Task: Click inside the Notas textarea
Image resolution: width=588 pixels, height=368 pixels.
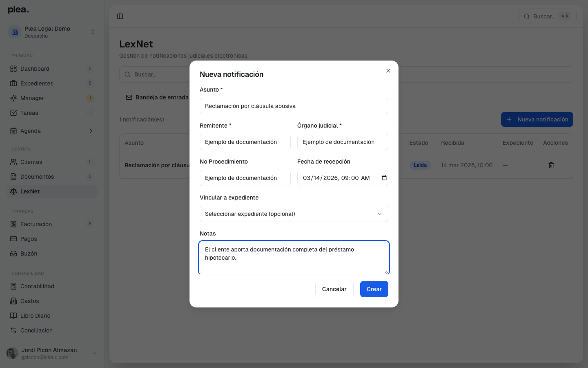Action: pos(294,258)
